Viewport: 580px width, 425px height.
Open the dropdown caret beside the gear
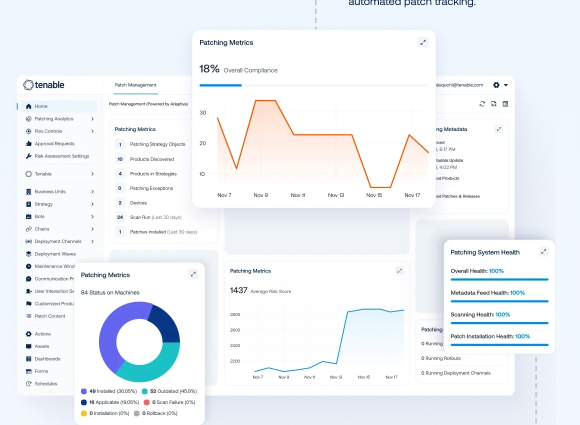pos(506,85)
